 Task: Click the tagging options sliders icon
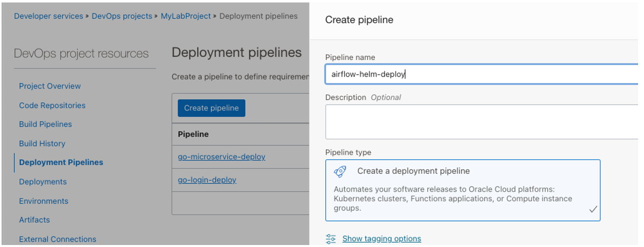(x=331, y=239)
